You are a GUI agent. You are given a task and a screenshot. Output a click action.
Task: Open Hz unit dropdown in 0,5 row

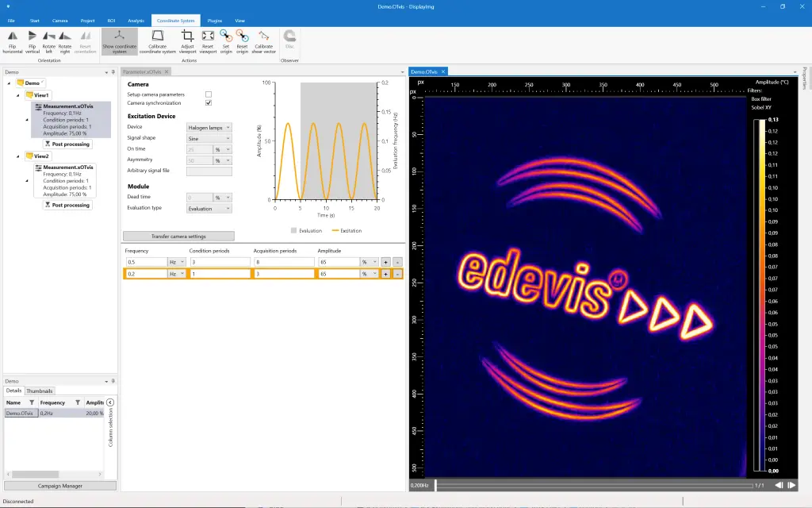(x=177, y=262)
